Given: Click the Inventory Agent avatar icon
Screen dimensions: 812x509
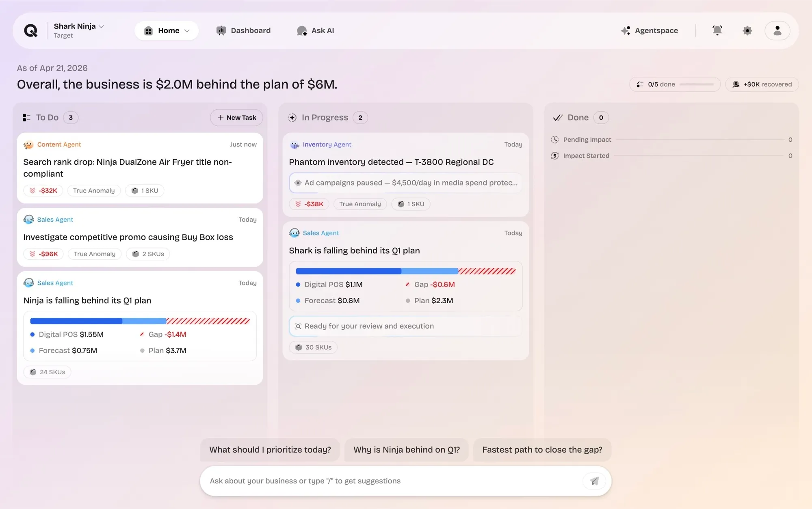Looking at the screenshot, I should pos(294,145).
